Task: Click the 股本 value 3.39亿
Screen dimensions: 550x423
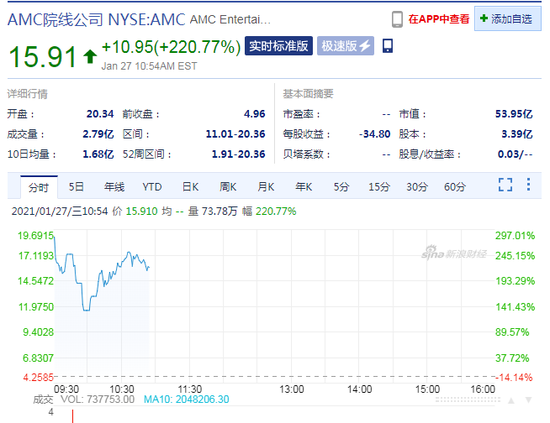Action: [517, 134]
